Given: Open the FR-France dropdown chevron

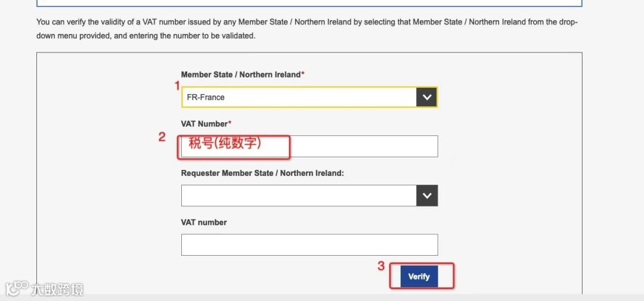Looking at the screenshot, I should click(x=427, y=97).
